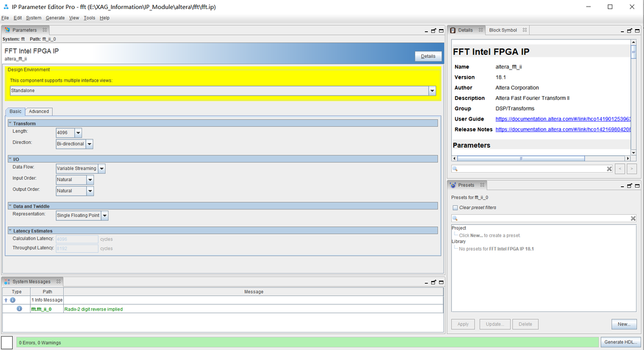644x350 pixels.
Task: Open the Representation dropdown
Action: pos(104,215)
